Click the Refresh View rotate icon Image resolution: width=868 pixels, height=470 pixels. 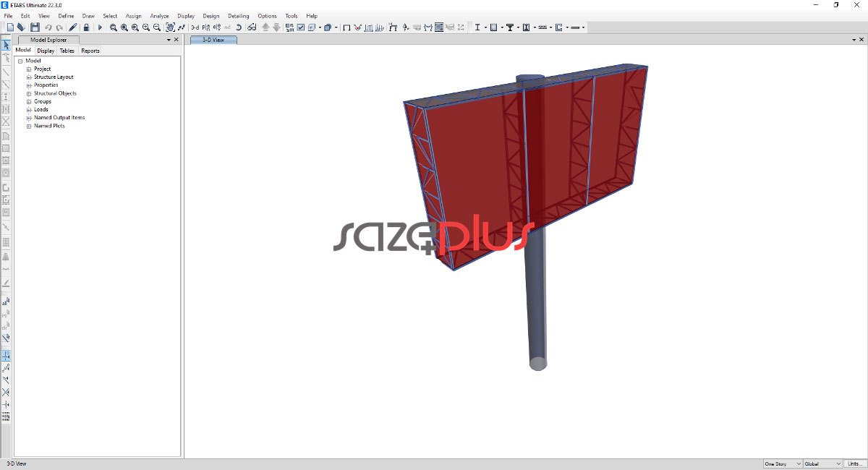(239, 27)
